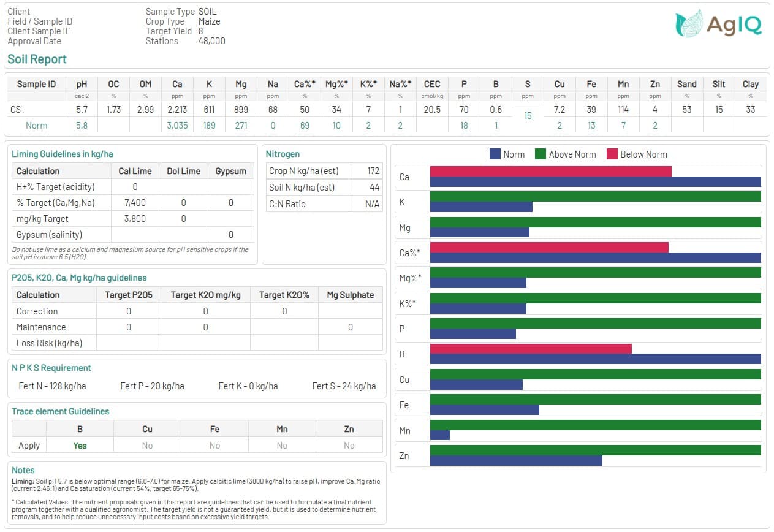The image size is (774, 532).
Task: Click the Approval Date label
Action: pyautogui.click(x=34, y=41)
